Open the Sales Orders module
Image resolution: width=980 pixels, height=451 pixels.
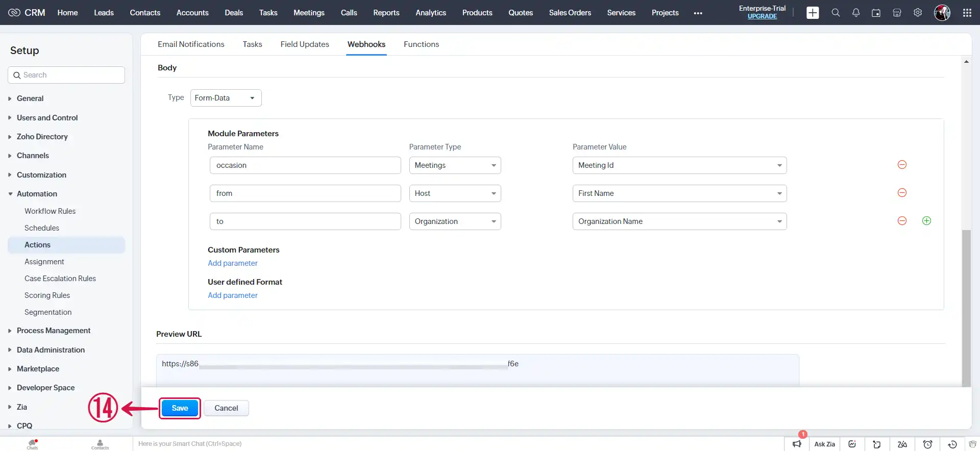(x=570, y=13)
